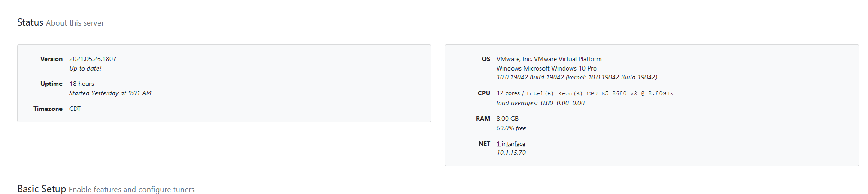
Task: Click the '1 interface' network text
Action: tap(510, 144)
